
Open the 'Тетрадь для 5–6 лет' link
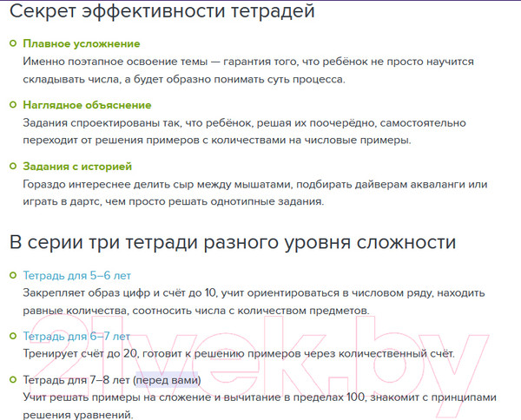click(x=76, y=276)
